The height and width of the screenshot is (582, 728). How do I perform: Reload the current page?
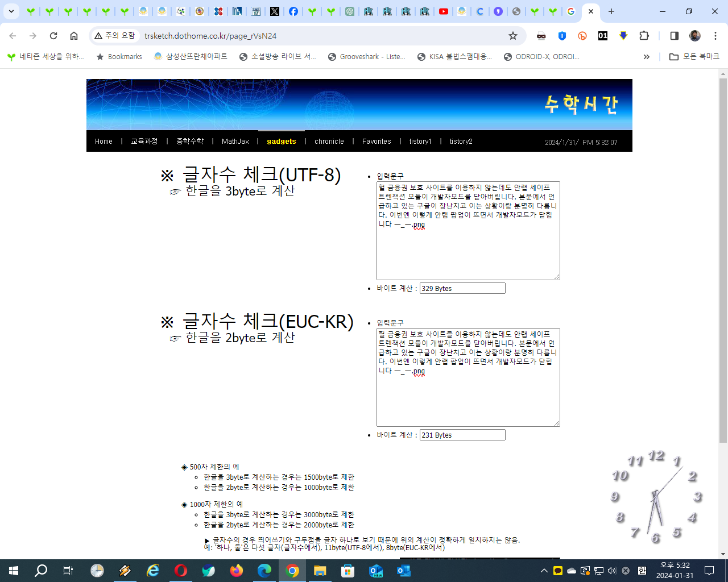click(53, 36)
